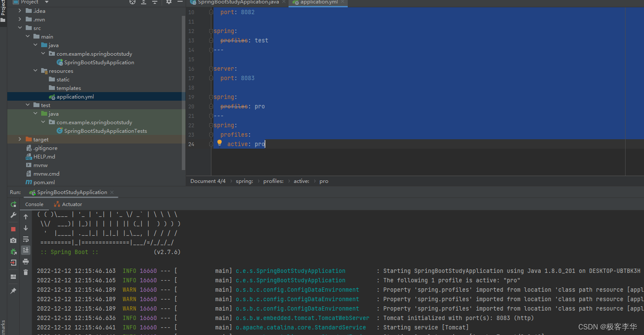Image resolution: width=644 pixels, height=335 pixels.
Task: Expand the .mvn folder
Action: tap(20, 19)
